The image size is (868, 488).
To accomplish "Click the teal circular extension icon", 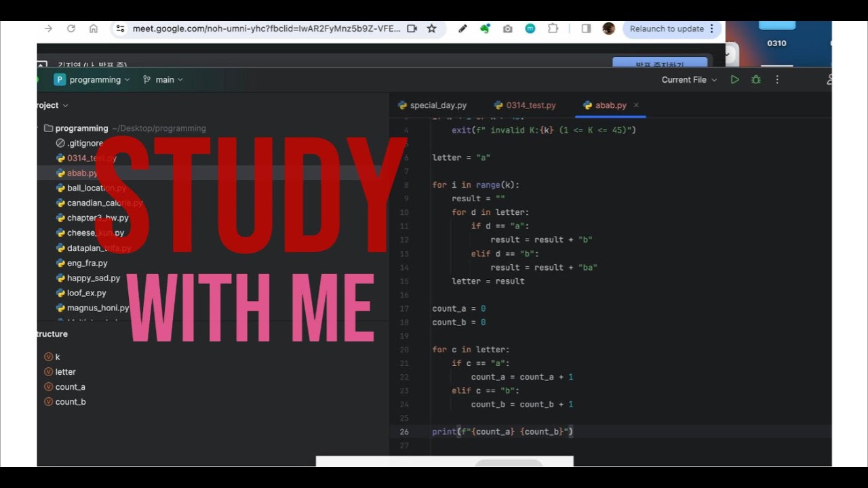I will pyautogui.click(x=530, y=28).
